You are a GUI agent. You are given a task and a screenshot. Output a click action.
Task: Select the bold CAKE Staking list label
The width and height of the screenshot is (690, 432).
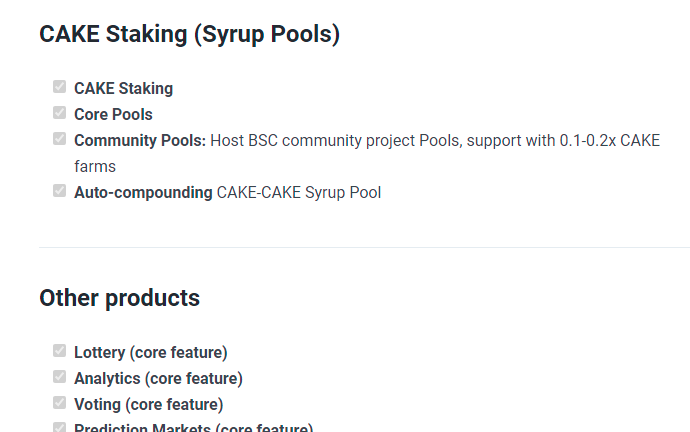(123, 88)
